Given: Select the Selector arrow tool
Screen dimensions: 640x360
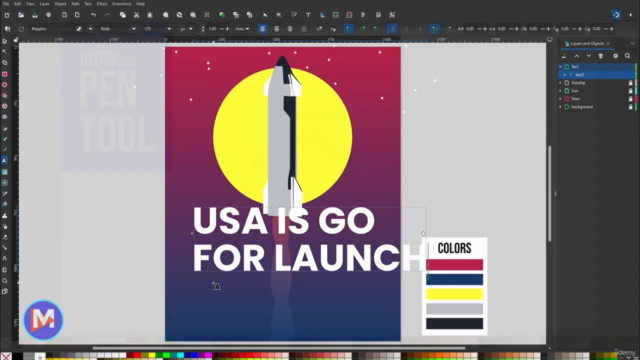Looking at the screenshot, I should pyautogui.click(x=4, y=41).
